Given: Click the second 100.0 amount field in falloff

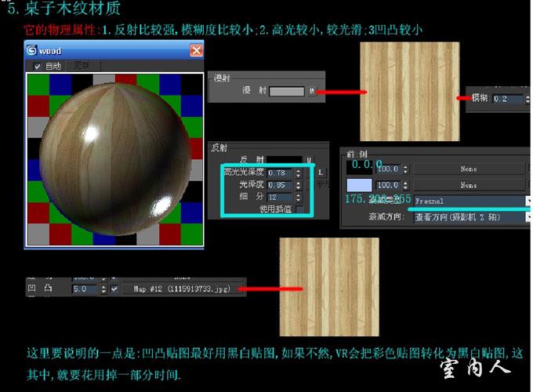Looking at the screenshot, I should coord(387,185).
